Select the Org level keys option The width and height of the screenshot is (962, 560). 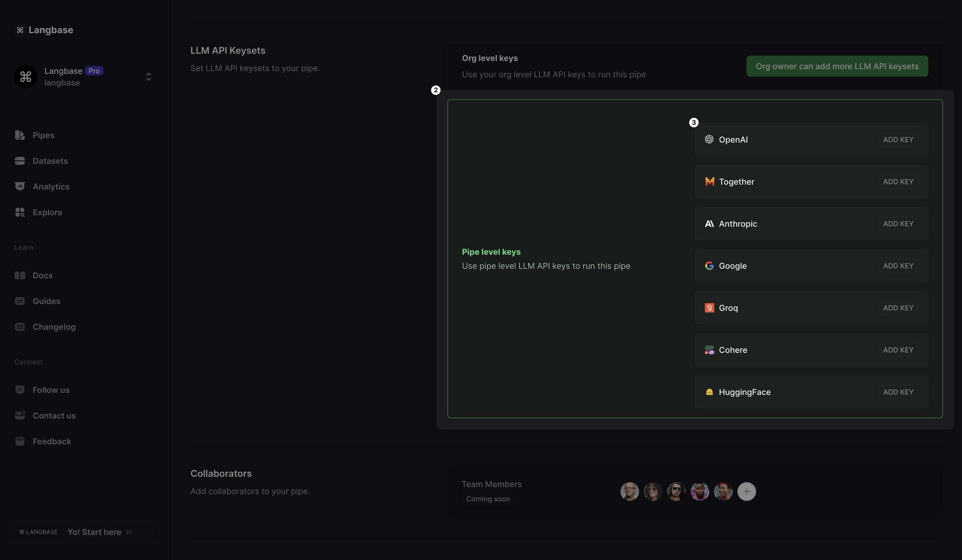(x=490, y=58)
